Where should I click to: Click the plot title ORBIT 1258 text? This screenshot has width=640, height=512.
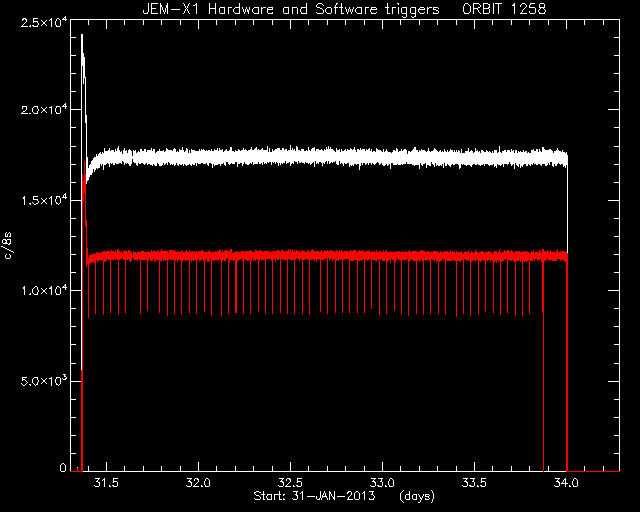click(x=504, y=9)
